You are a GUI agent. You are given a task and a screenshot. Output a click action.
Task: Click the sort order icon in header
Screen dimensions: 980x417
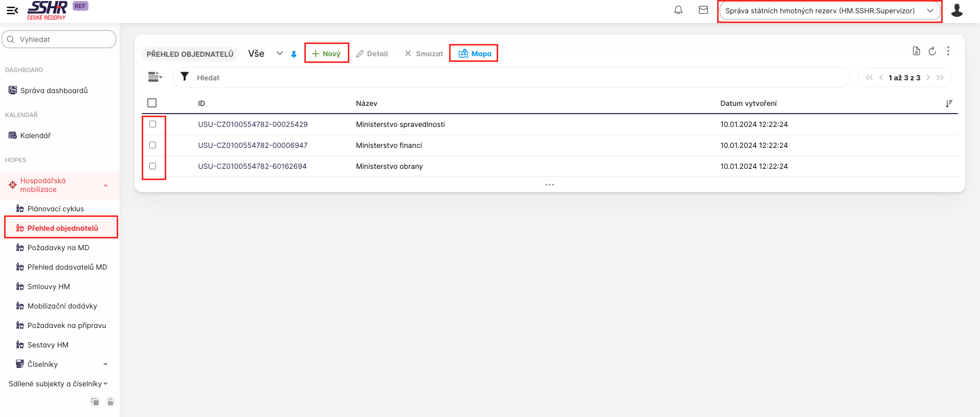pyautogui.click(x=949, y=103)
